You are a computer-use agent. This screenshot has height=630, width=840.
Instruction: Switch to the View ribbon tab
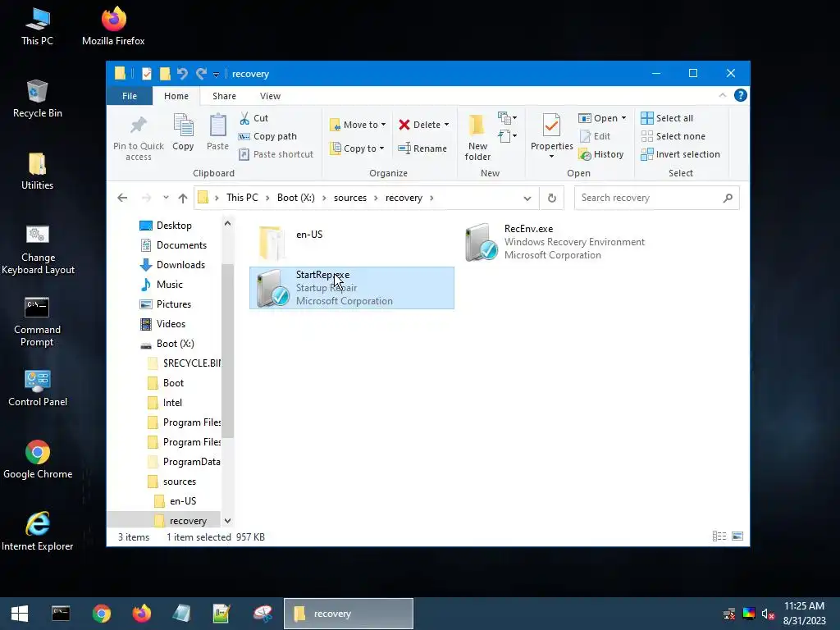[270, 96]
